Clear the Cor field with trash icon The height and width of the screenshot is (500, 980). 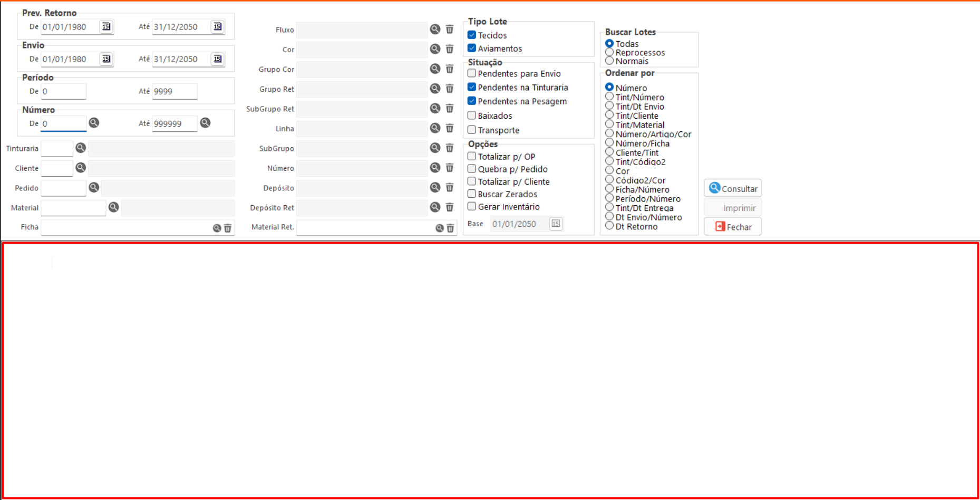tap(450, 49)
